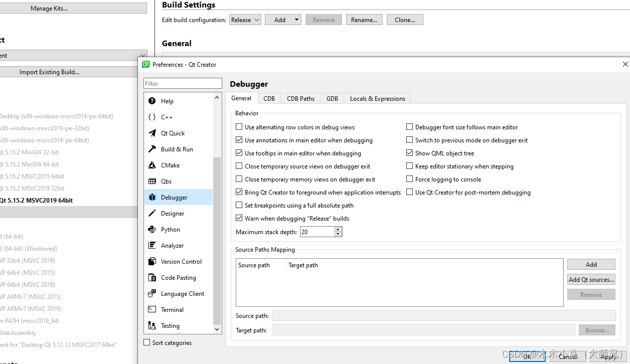Select the Qt 5.15.2 MSVC2019 32bit kit
Screen dimensions: 630x364
(32, 188)
